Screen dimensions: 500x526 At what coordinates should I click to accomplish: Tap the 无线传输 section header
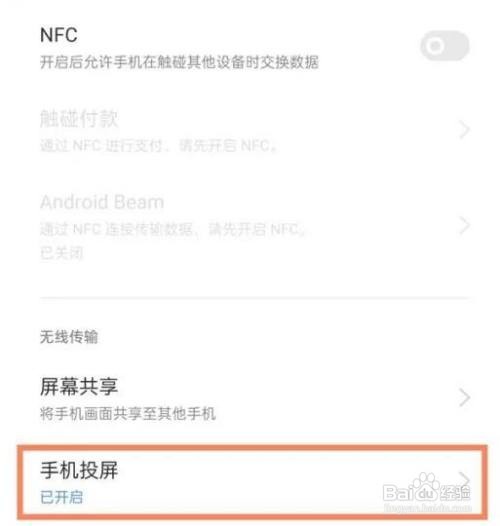[69, 337]
